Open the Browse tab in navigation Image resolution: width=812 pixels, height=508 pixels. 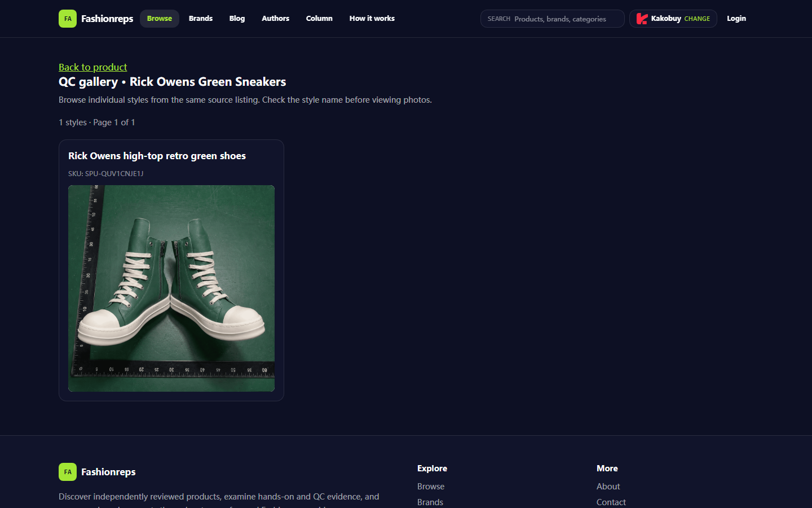[x=160, y=19]
